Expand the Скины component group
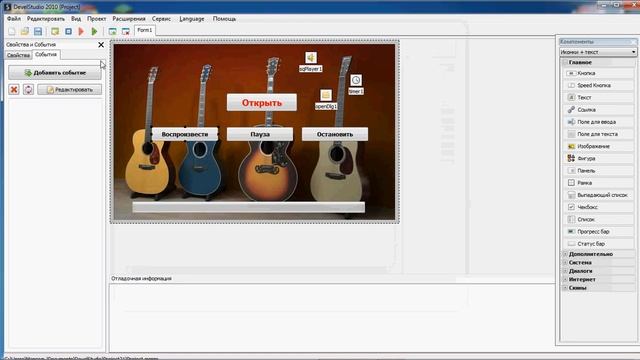 [x=565, y=288]
